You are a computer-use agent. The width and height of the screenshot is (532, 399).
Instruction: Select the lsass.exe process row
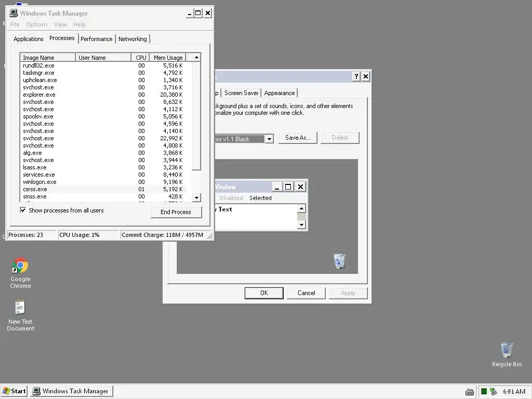[103, 167]
